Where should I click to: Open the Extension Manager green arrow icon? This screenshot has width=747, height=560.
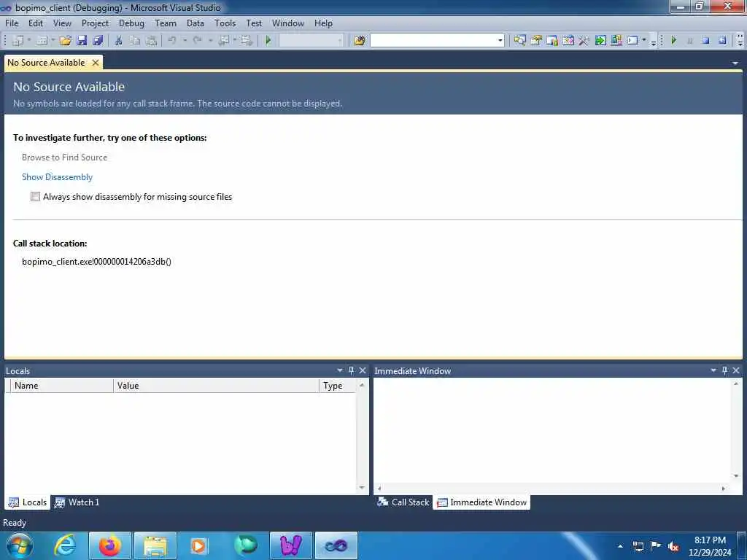600,41
